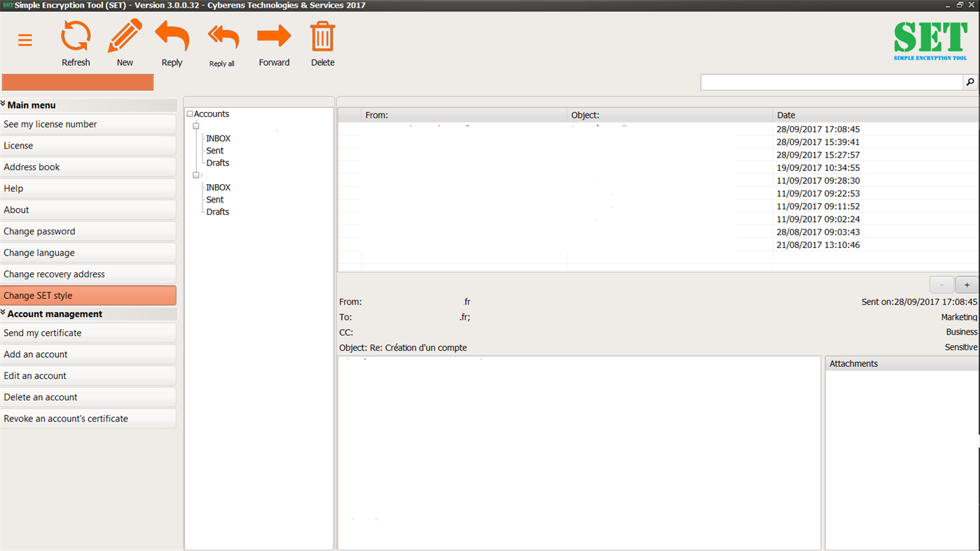Click inside the search input field
This screenshot has width=980, height=551.
point(830,82)
